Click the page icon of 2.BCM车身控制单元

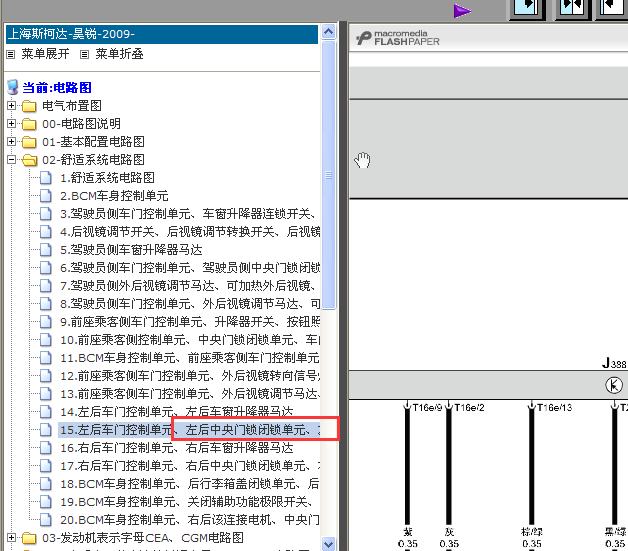[x=46, y=196]
